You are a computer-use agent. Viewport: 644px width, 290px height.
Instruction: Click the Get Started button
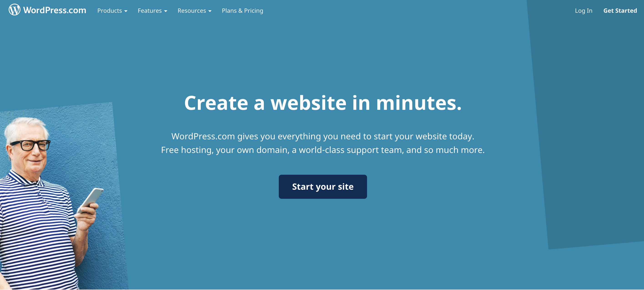click(621, 10)
